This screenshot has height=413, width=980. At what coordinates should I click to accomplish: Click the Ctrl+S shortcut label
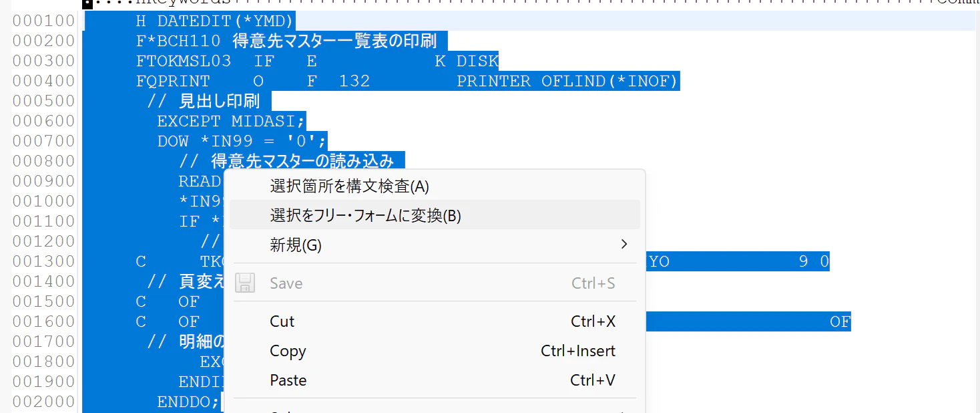593,283
